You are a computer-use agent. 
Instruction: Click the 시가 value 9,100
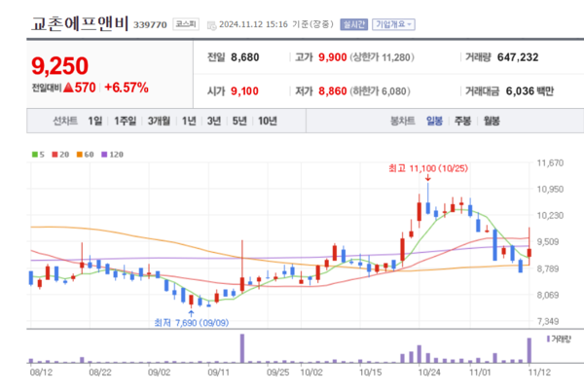tap(244, 91)
